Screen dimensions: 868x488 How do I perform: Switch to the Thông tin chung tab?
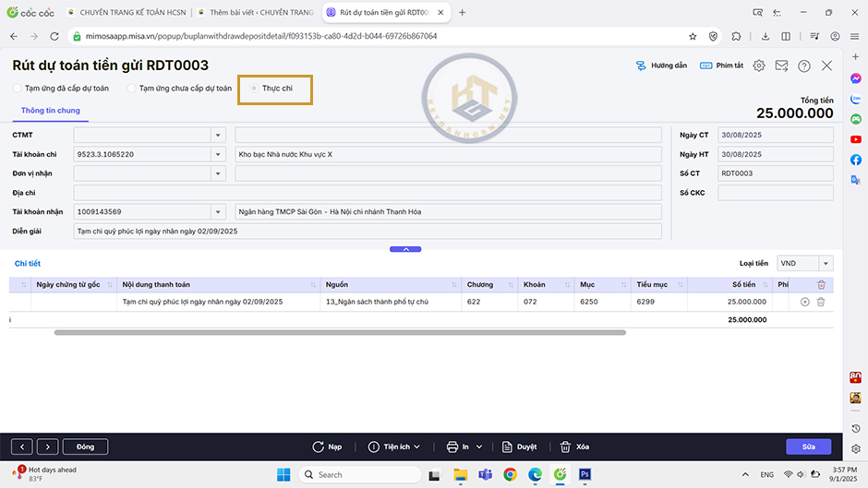50,111
